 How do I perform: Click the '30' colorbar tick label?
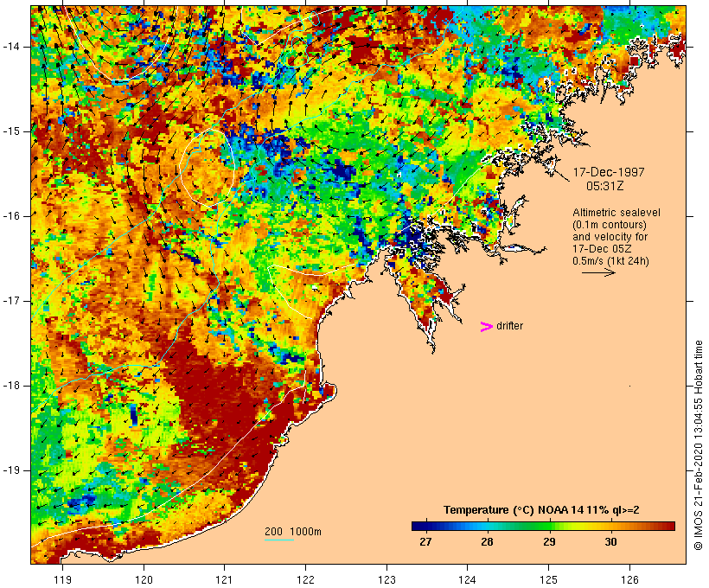pyautogui.click(x=611, y=542)
